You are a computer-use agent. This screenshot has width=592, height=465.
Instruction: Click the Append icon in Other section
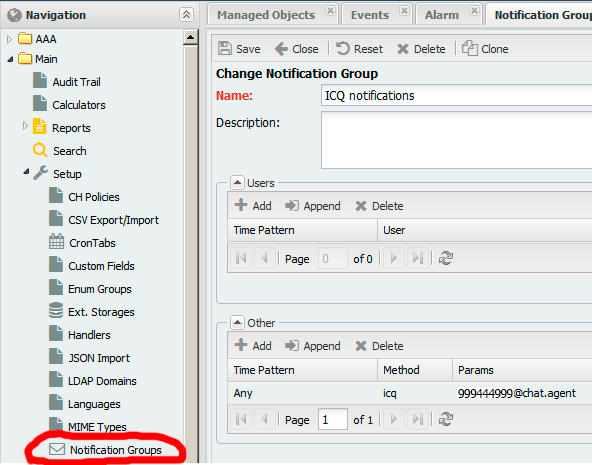[x=292, y=345]
